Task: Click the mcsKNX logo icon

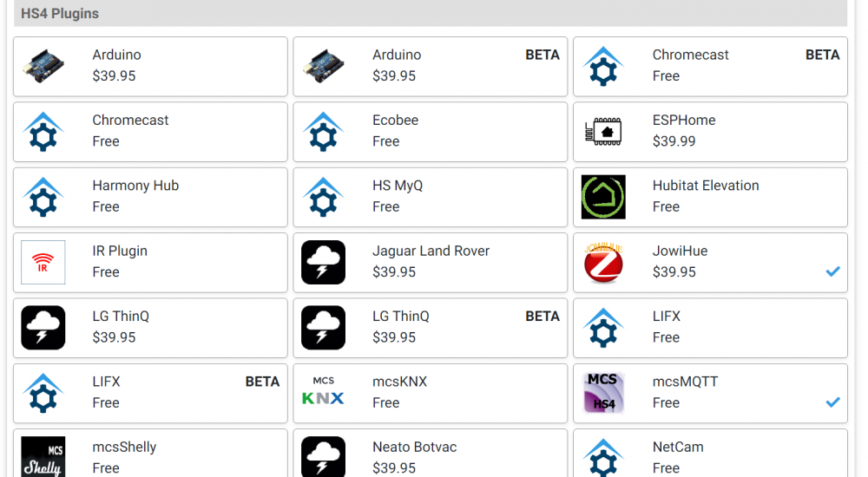Action: click(x=323, y=393)
